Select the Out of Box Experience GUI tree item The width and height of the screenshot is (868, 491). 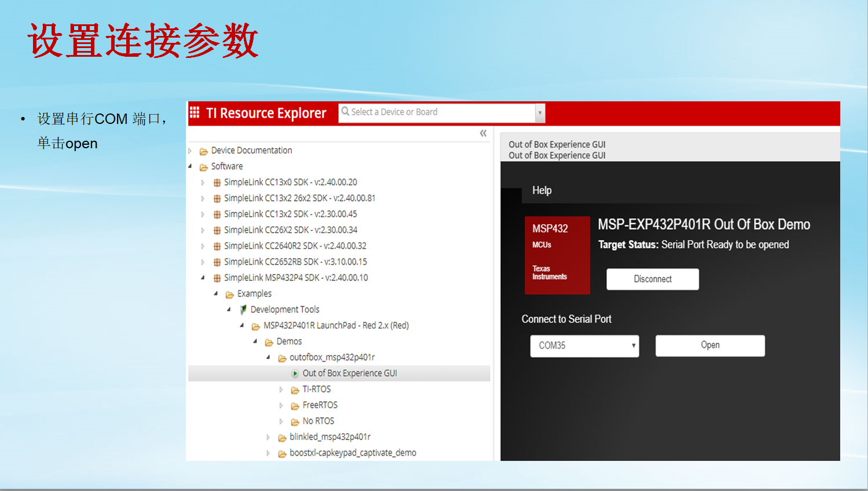[x=339, y=373]
